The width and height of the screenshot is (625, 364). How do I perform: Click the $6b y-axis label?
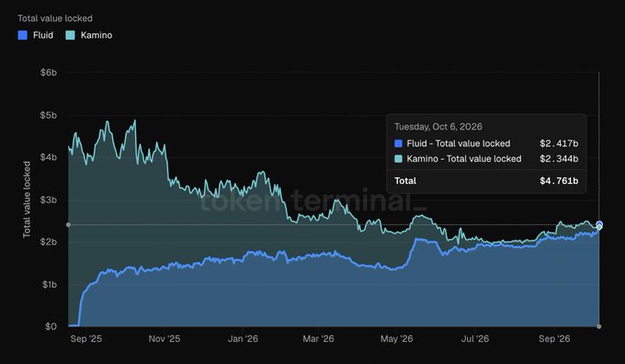49,73
